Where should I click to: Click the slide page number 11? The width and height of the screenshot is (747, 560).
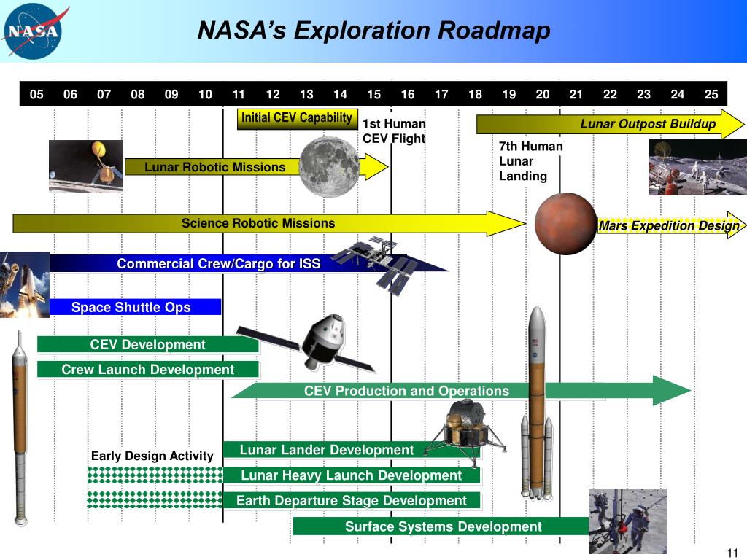[732, 553]
